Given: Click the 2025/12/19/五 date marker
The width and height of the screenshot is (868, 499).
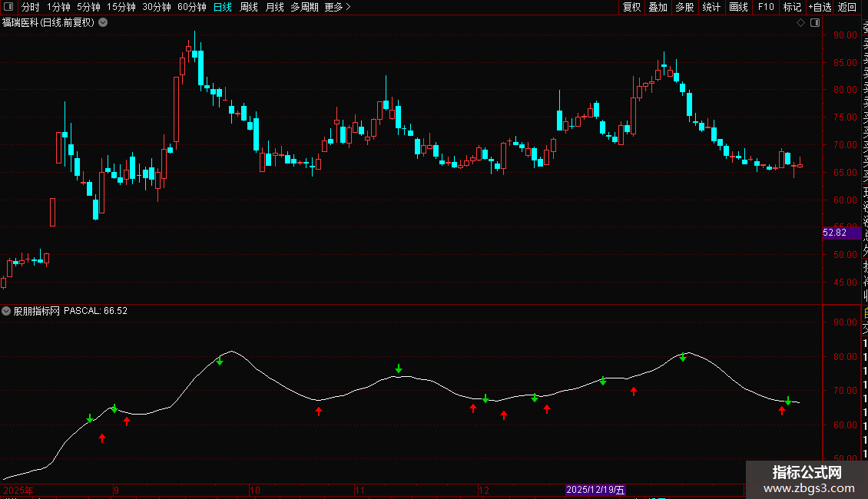Looking at the screenshot, I should coord(595,490).
